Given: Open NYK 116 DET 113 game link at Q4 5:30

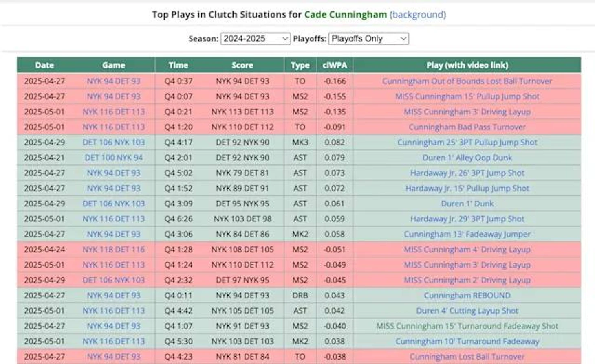Looking at the screenshot, I should 113,341.
